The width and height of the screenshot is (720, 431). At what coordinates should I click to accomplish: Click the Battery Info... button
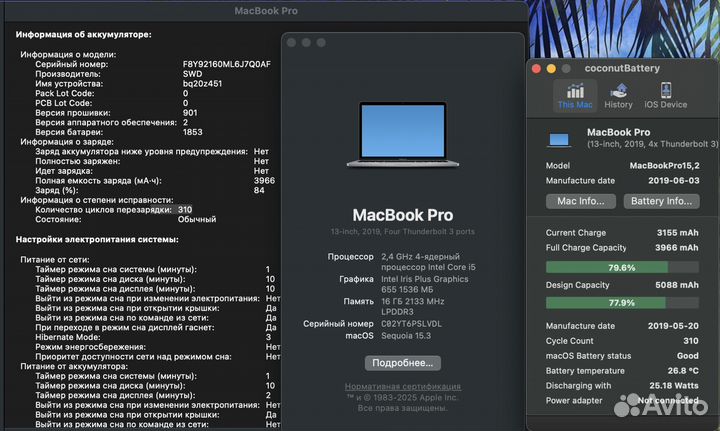click(x=661, y=201)
